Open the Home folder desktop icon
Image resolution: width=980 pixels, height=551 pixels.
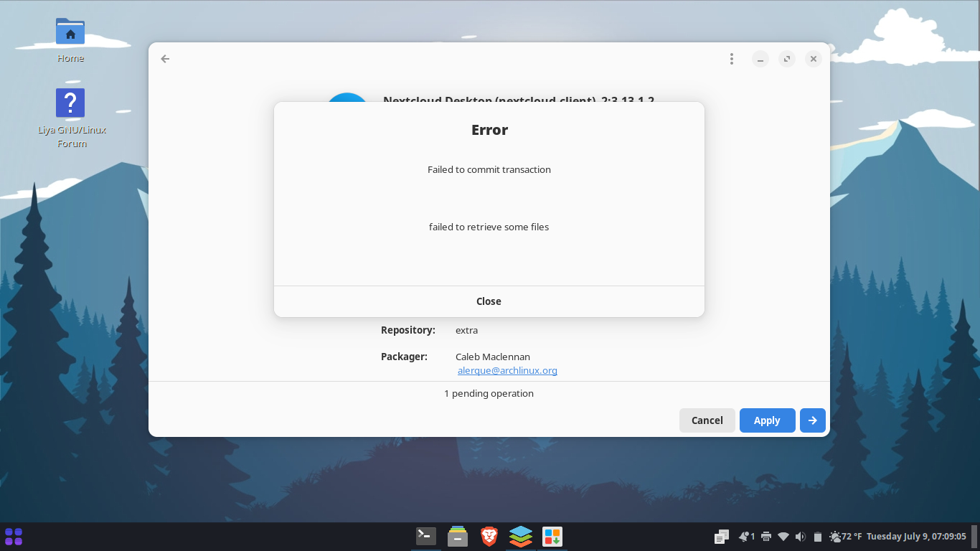(70, 40)
